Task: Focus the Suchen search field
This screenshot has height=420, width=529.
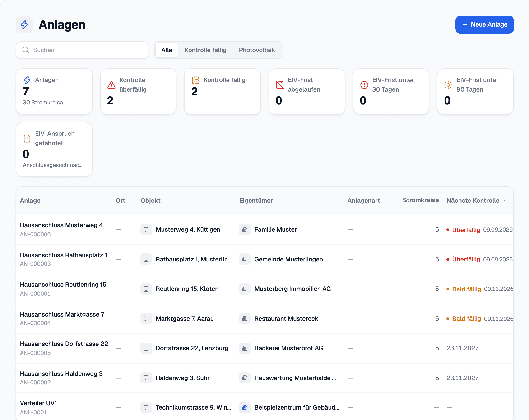Action: click(x=82, y=50)
